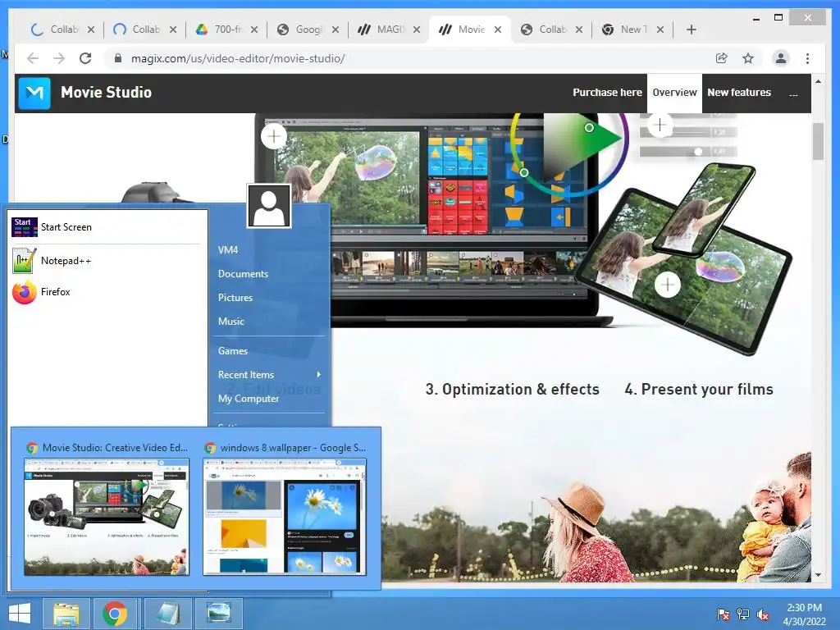Select the Overview nav tab
This screenshot has height=630, width=840.
pos(674,93)
